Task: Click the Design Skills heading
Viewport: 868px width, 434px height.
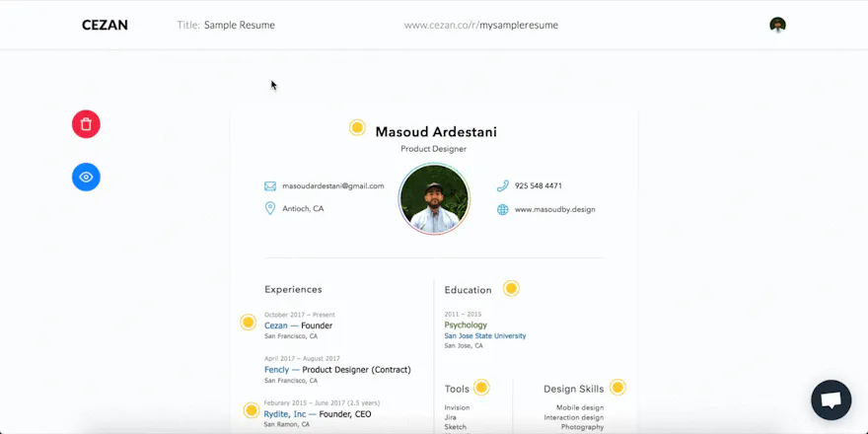Action: 573,390
